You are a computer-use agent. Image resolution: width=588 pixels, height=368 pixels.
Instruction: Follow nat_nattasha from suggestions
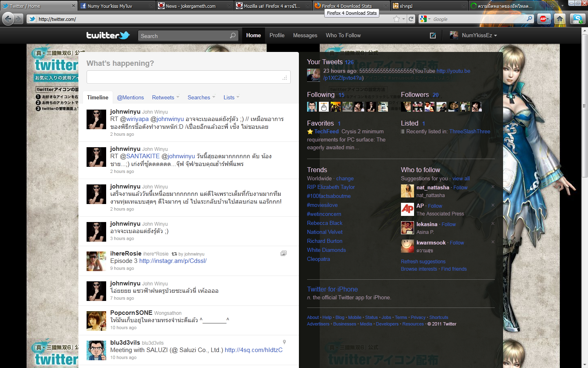tap(460, 188)
